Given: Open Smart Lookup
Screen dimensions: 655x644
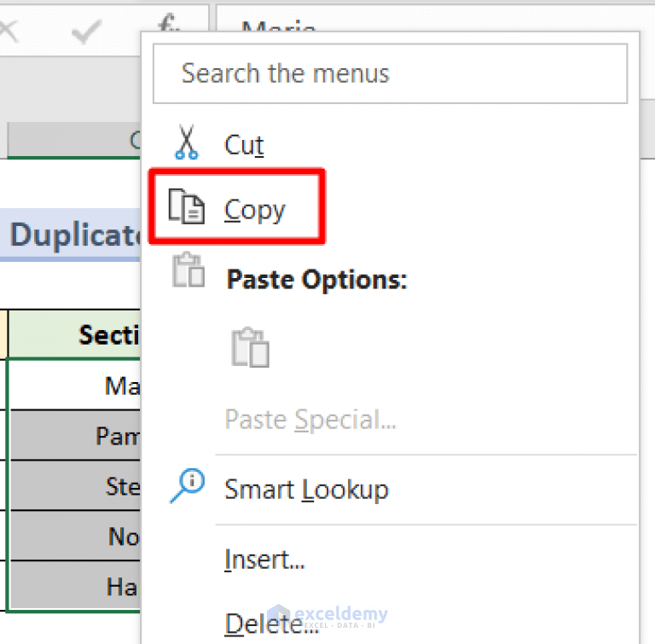Looking at the screenshot, I should tap(306, 490).
